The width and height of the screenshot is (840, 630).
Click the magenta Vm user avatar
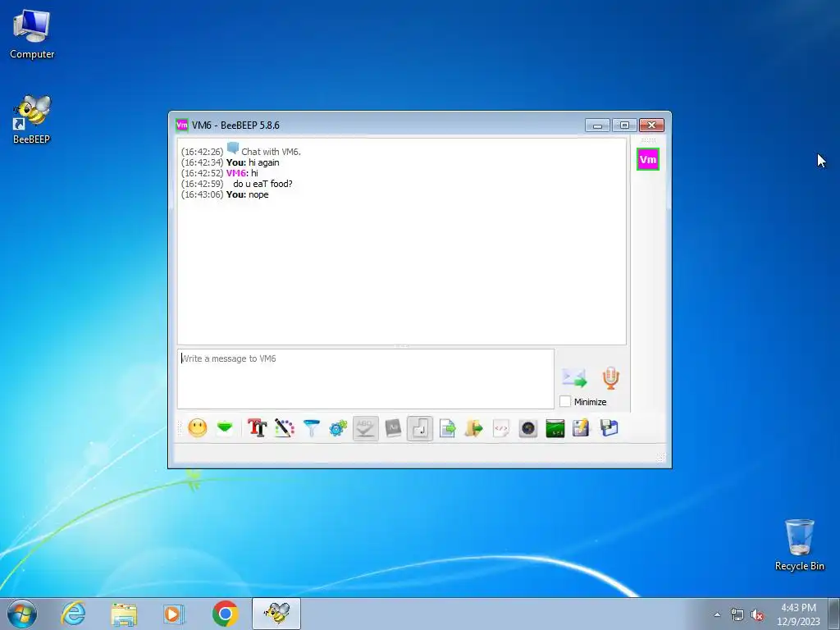pos(648,160)
